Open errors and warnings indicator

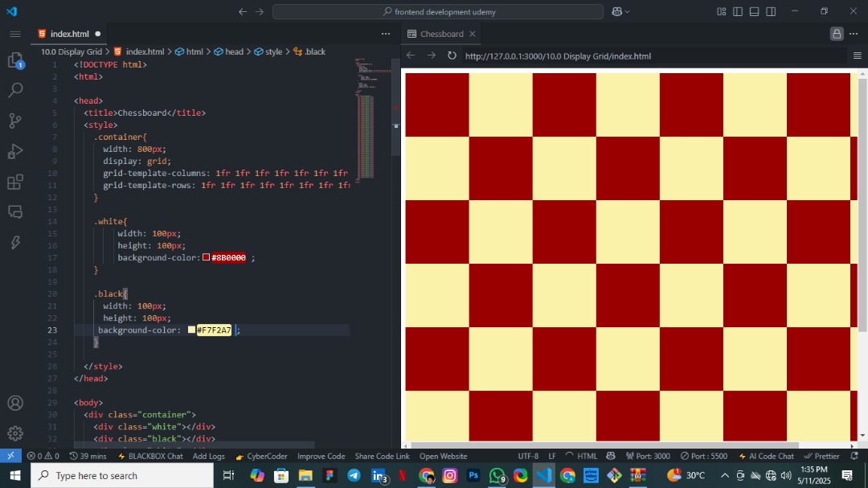[43, 456]
